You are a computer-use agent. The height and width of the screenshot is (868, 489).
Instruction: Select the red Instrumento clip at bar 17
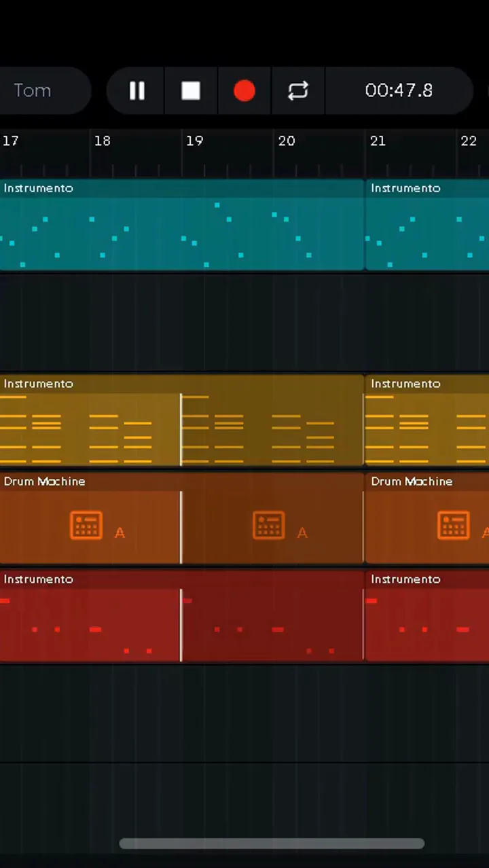click(181, 616)
